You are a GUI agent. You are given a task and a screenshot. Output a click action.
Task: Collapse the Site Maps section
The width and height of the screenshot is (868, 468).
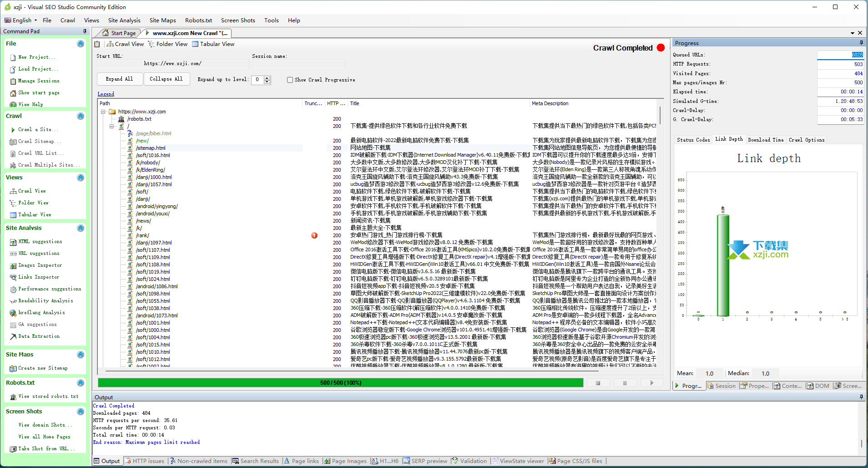tap(81, 355)
